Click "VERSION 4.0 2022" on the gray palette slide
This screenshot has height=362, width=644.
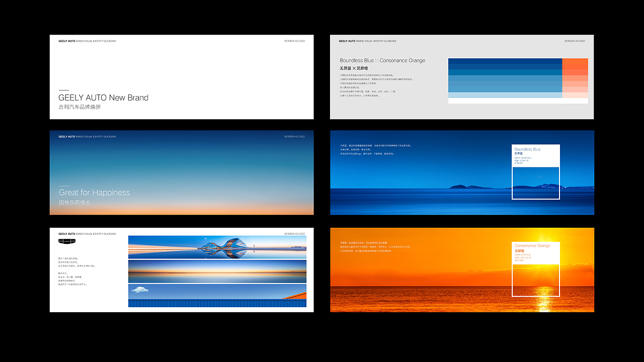pos(575,41)
